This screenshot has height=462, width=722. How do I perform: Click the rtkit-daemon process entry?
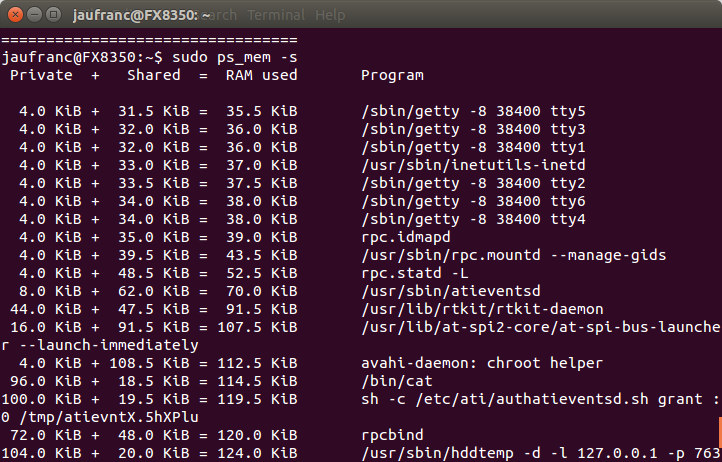tap(482, 309)
